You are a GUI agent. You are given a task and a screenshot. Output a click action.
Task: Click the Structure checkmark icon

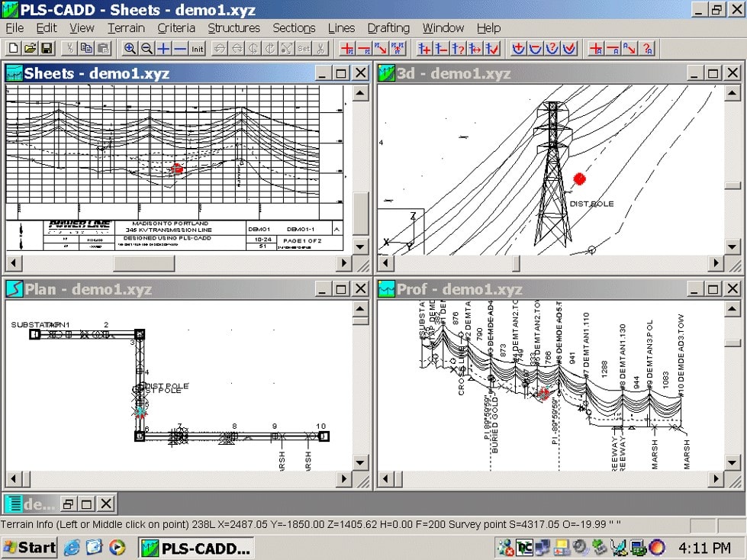[x=491, y=48]
